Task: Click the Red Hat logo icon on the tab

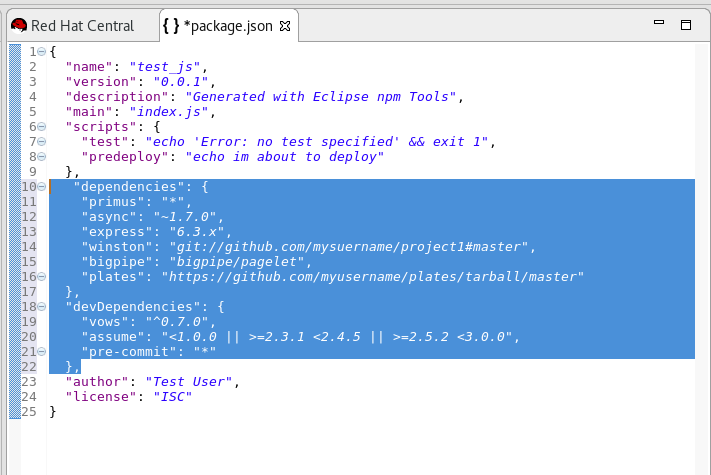Action: point(18,25)
